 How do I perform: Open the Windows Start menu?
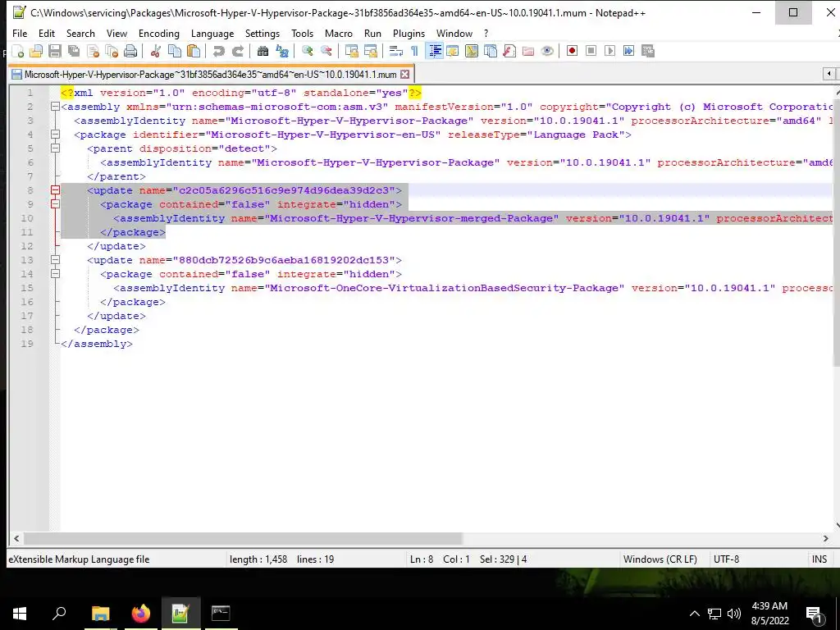[x=20, y=613]
